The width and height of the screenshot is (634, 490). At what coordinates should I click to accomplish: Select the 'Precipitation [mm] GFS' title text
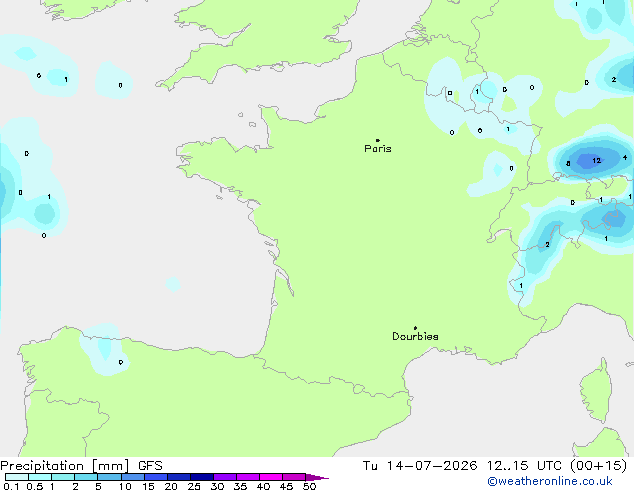pos(81,466)
